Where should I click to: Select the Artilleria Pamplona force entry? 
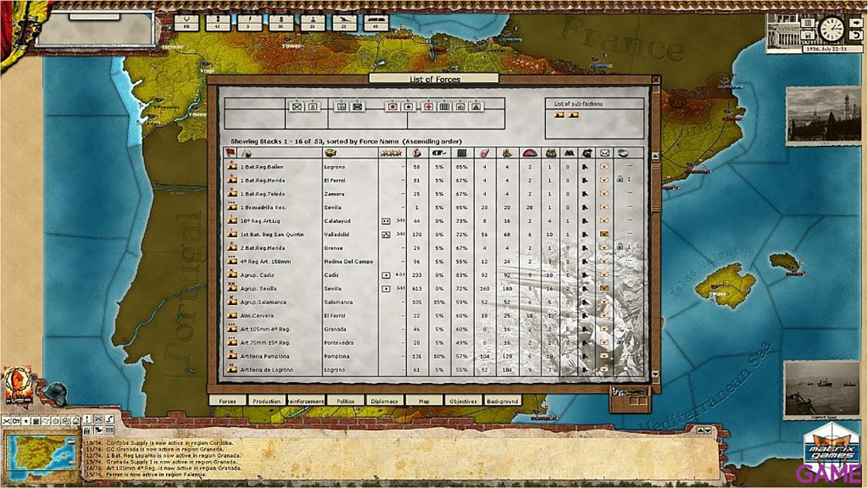(264, 357)
